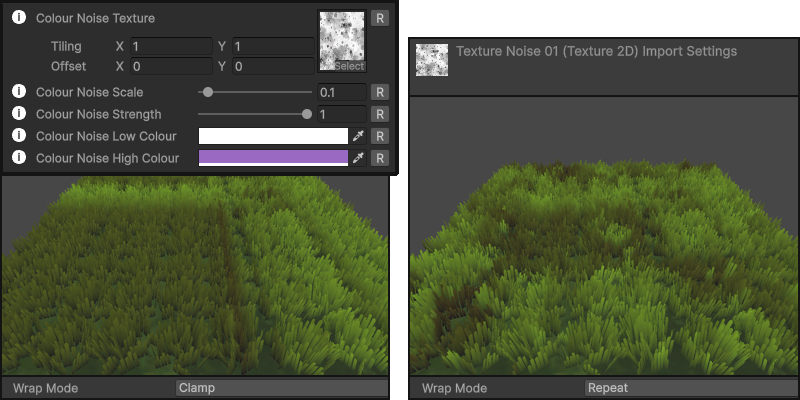
Task: Open the white Low Colour swatch
Action: pyautogui.click(x=273, y=136)
